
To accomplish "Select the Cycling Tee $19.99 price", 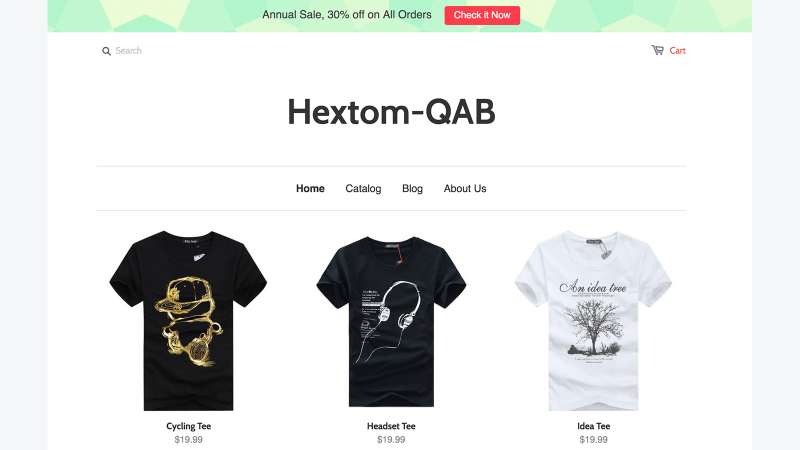I will coord(188,439).
